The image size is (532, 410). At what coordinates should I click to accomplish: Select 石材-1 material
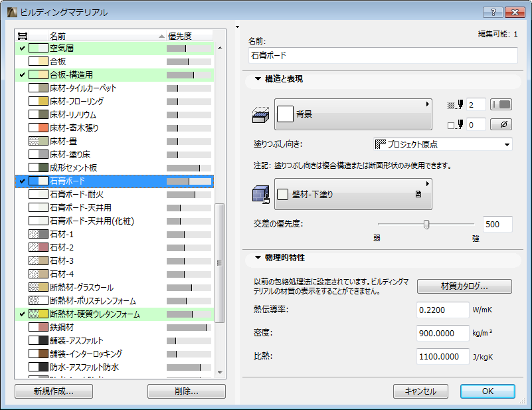coord(115,234)
